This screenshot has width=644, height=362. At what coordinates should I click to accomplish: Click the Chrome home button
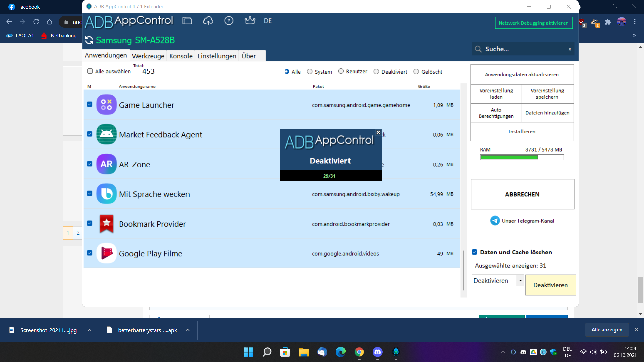50,22
